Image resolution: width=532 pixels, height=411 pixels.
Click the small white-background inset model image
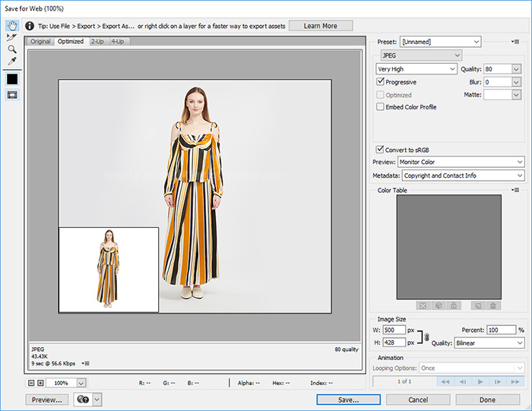[x=109, y=270]
